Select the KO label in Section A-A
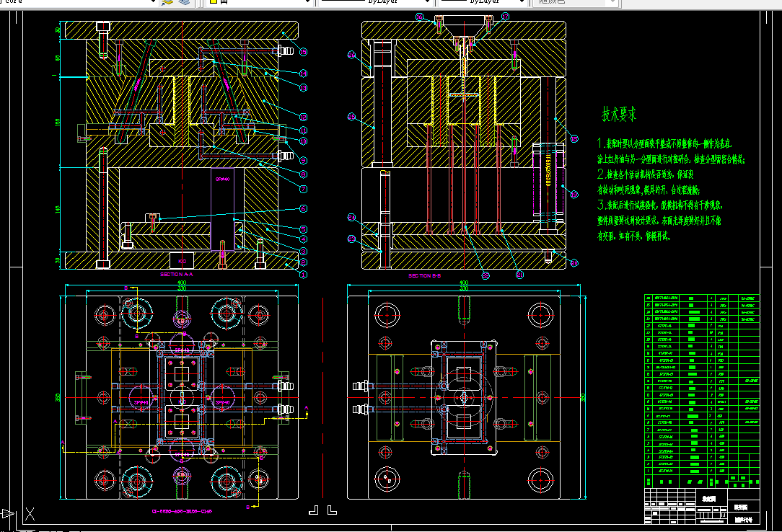Screen dimensions: 782x532 pyautogui.click(x=182, y=261)
